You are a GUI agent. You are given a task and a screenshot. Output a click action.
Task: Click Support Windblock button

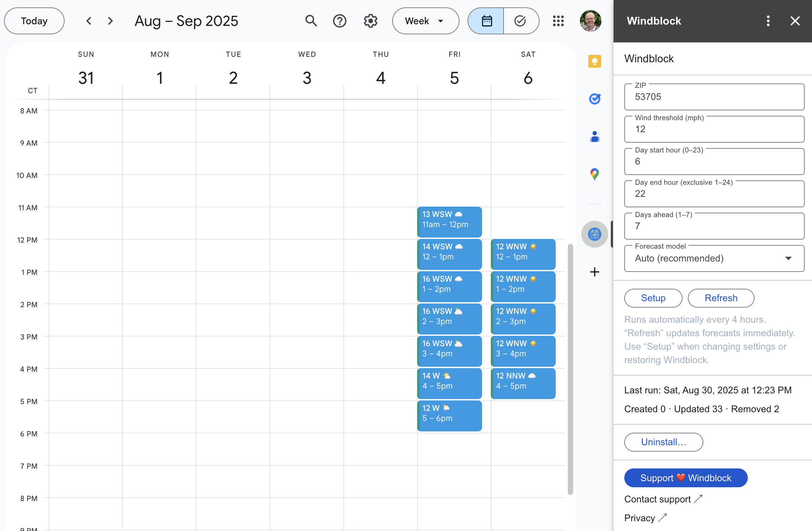coord(686,478)
